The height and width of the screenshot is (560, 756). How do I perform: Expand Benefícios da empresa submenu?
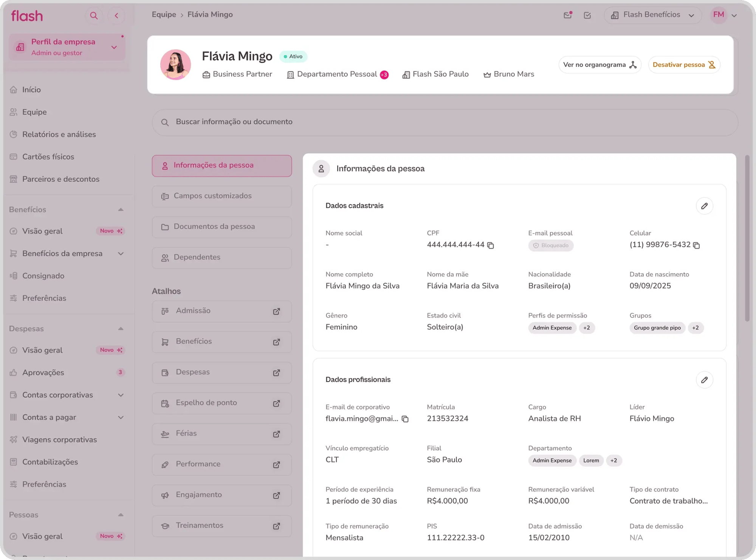pyautogui.click(x=121, y=254)
